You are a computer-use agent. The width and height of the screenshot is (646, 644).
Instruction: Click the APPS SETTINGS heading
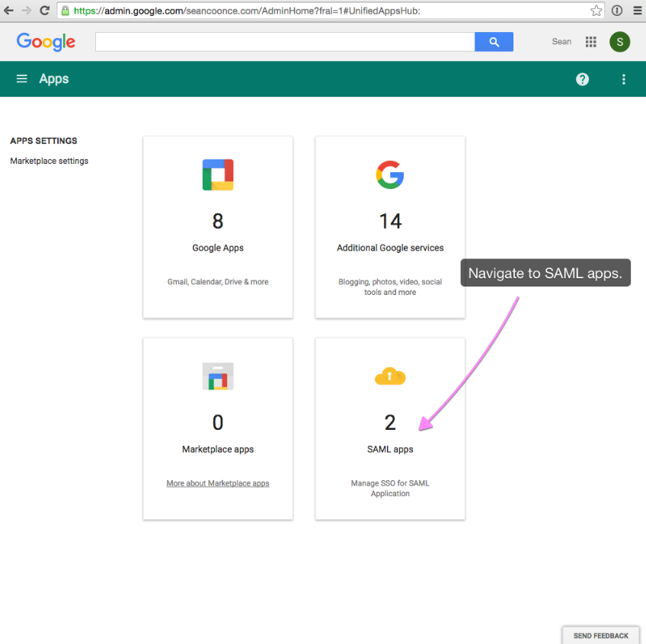(43, 140)
